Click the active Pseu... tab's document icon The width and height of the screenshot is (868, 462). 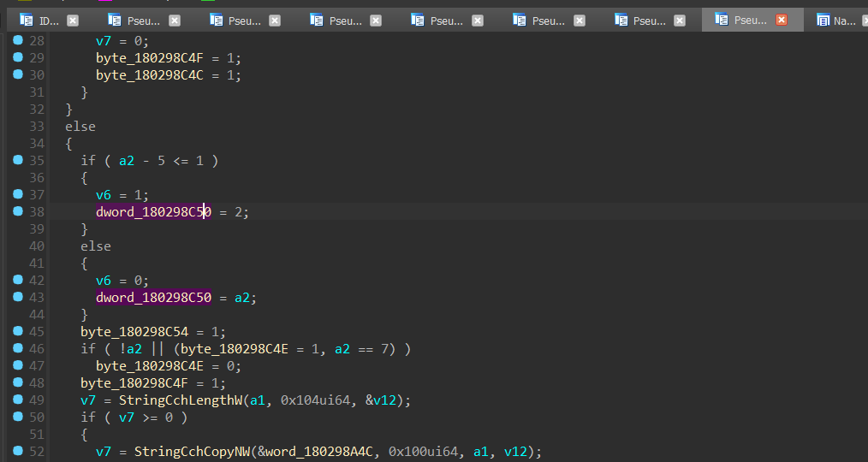pyautogui.click(x=722, y=20)
